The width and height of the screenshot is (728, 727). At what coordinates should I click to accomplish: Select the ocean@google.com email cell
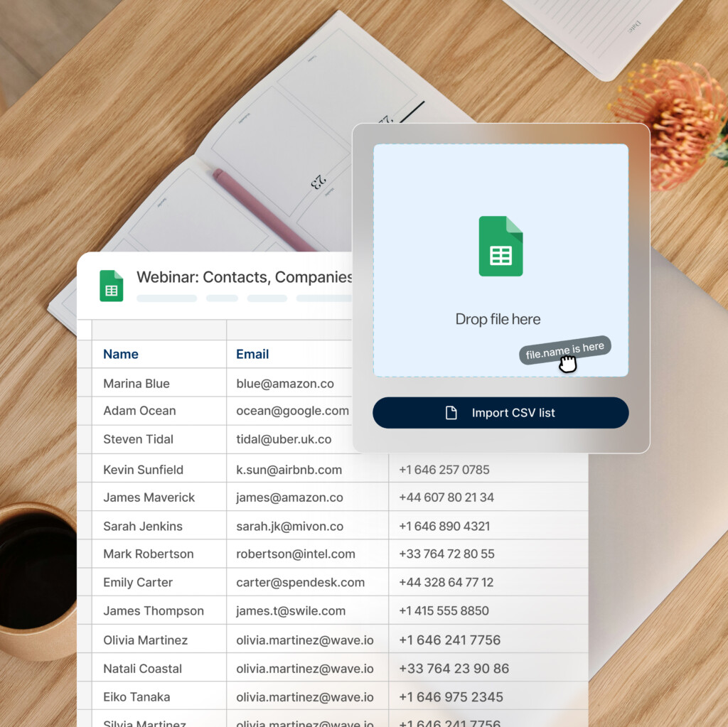point(292,411)
